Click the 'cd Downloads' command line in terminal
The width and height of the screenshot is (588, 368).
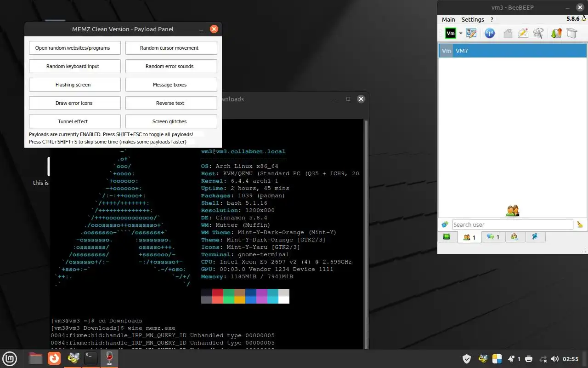click(96, 321)
